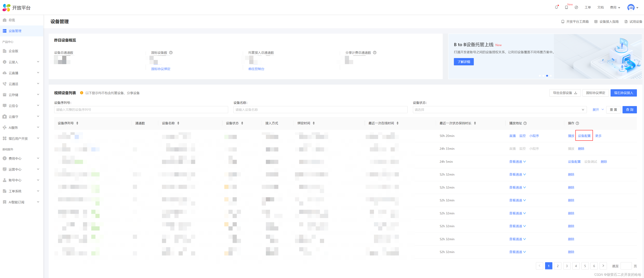The height and width of the screenshot is (278, 644).
Task: Click the help icon beside 播放地址 header
Action: click(x=525, y=123)
